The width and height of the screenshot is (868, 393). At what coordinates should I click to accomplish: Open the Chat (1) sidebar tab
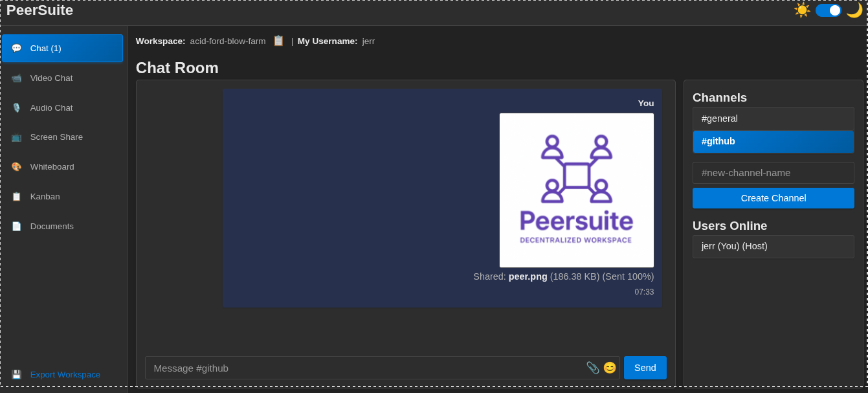(62, 49)
